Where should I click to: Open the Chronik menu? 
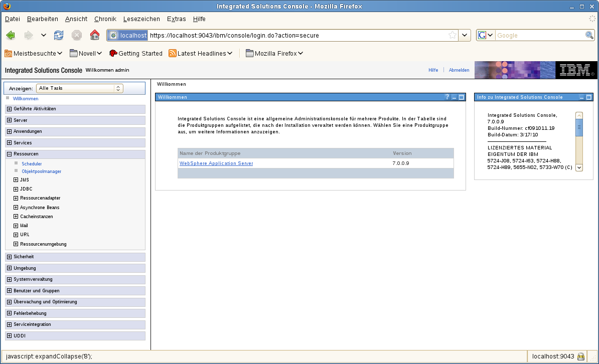pos(105,19)
